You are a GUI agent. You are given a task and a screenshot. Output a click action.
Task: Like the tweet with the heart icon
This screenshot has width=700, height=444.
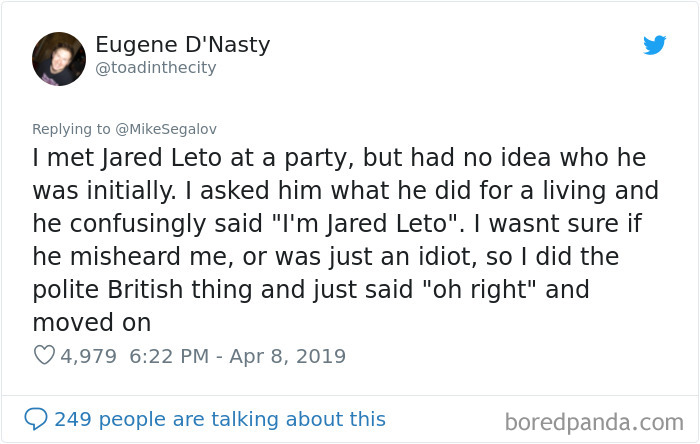(x=43, y=355)
